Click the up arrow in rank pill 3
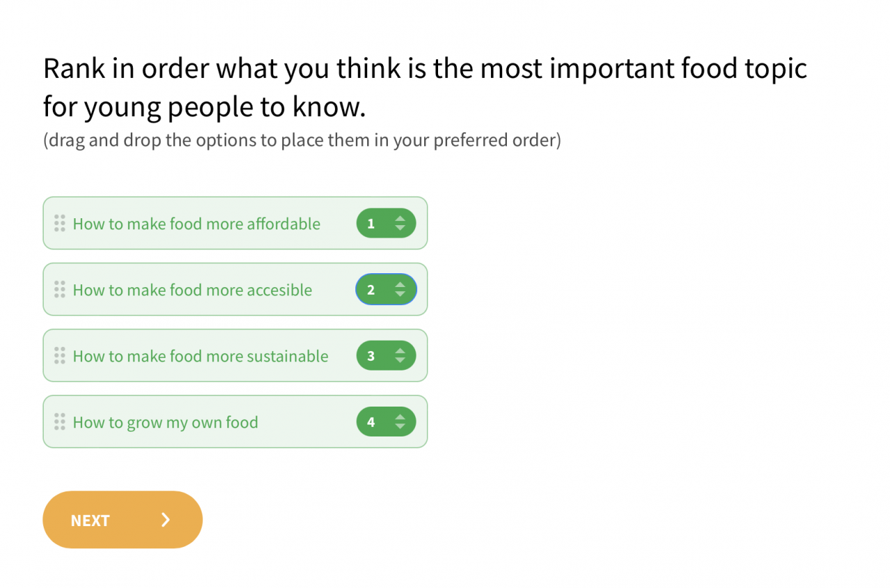 (400, 351)
